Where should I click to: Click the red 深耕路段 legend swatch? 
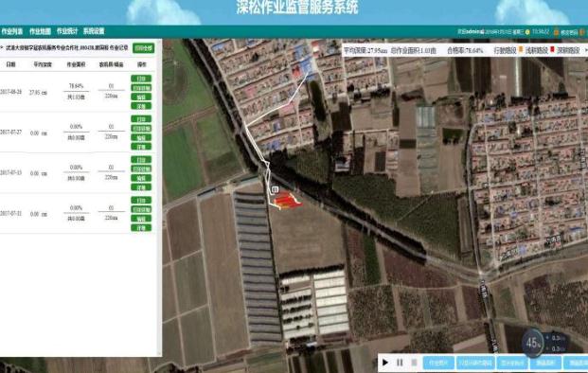(552, 50)
